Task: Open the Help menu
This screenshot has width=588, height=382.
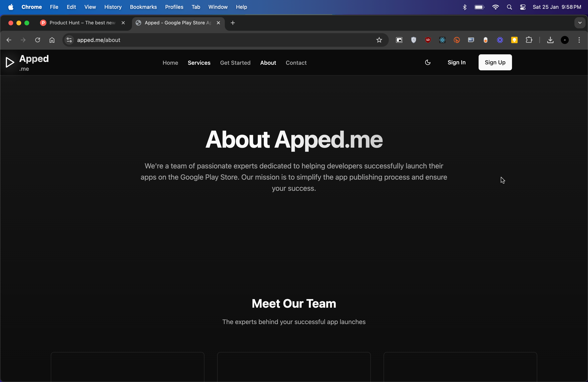Action: (x=241, y=7)
